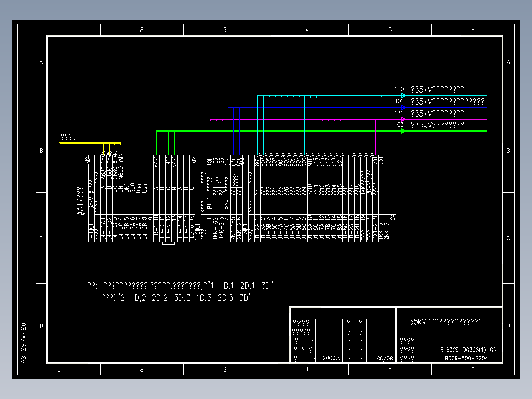Image resolution: width=532 pixels, height=399 pixels.
Task: Select the horizontal magenta bus line
Action: 348,119
